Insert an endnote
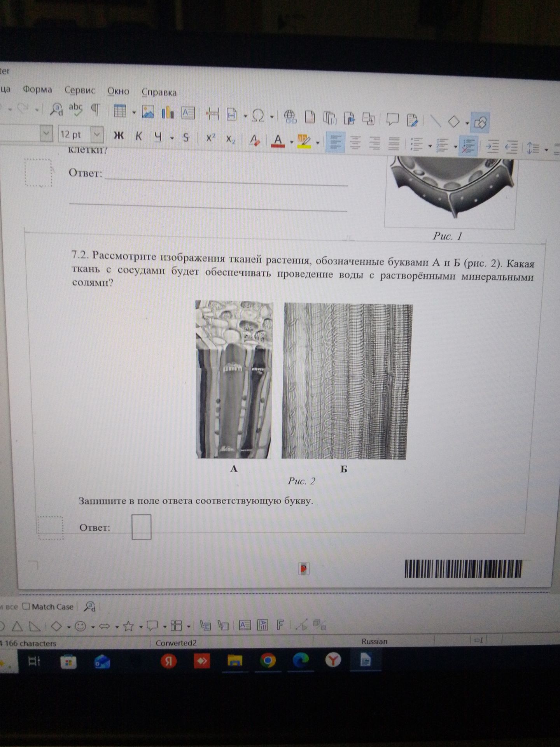Image resolution: width=560 pixels, height=747 pixels. pyautogui.click(x=329, y=118)
